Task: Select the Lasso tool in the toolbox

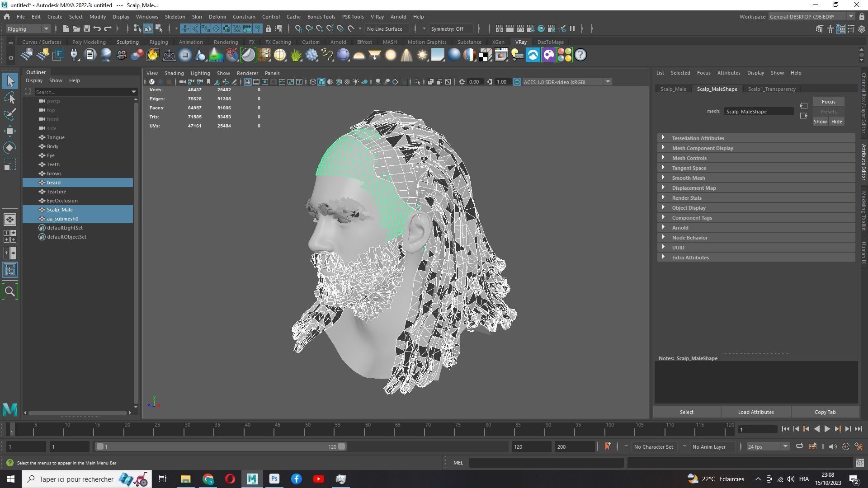Action: tap(10, 98)
